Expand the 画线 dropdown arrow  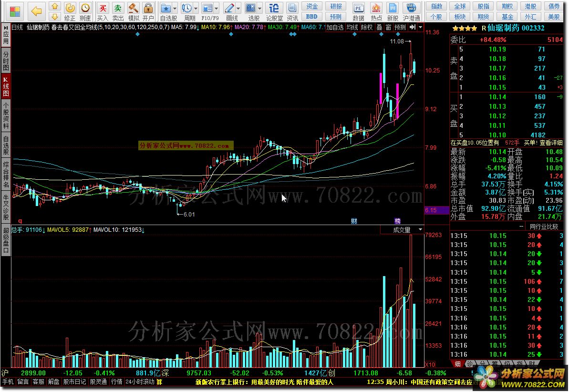pos(238,8)
